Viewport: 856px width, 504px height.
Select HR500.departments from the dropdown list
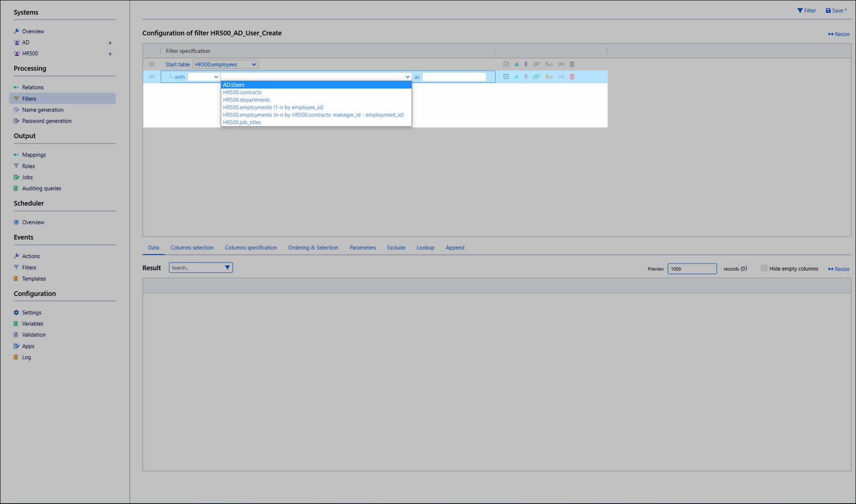coord(246,100)
